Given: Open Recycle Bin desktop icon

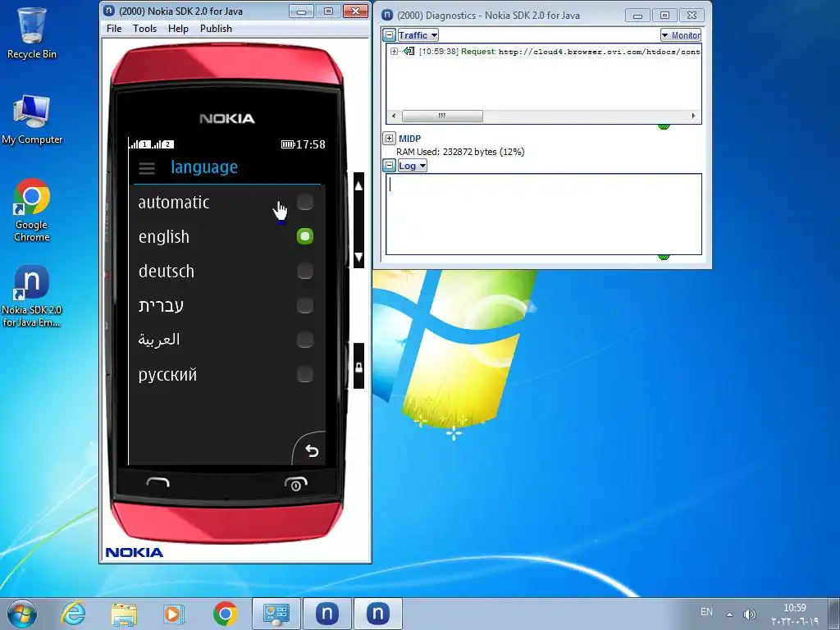Looking at the screenshot, I should (x=32, y=33).
